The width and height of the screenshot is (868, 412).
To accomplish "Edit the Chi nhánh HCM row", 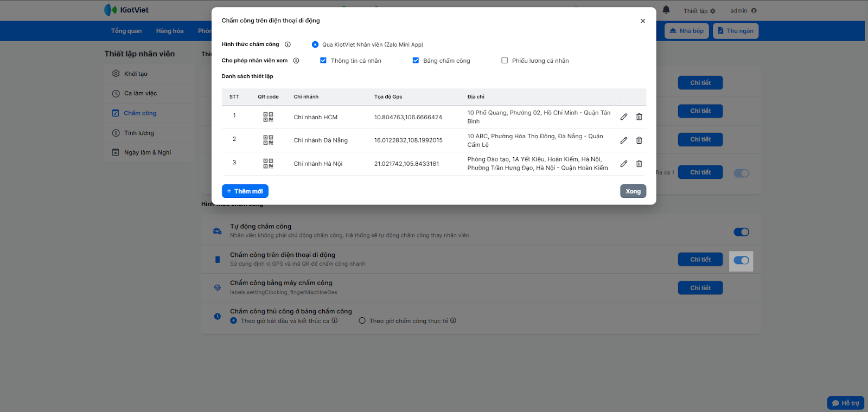I will [x=624, y=117].
